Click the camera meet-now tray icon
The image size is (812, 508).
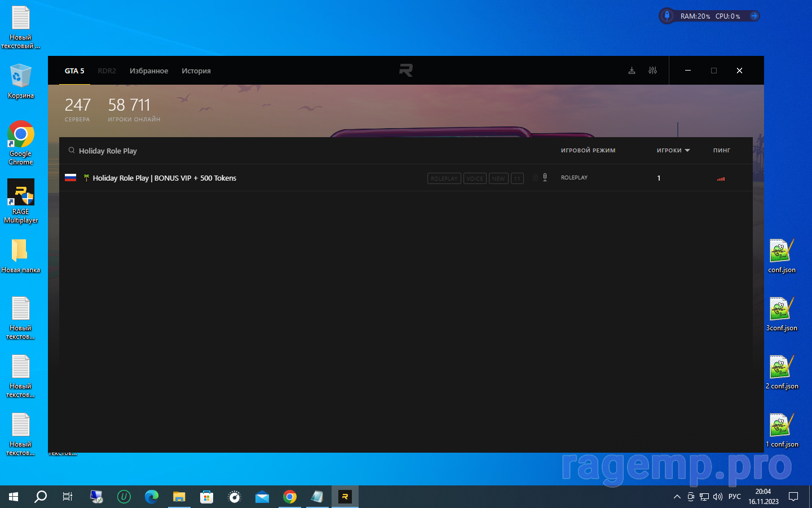[x=691, y=497]
